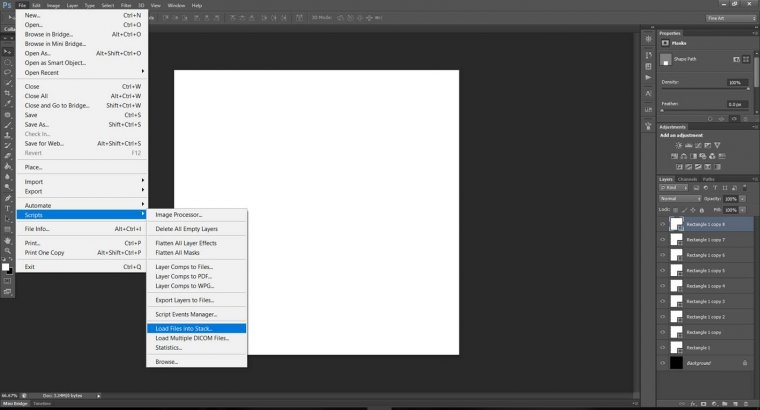Open the Window menu
This screenshot has height=410, width=760.
176,5
